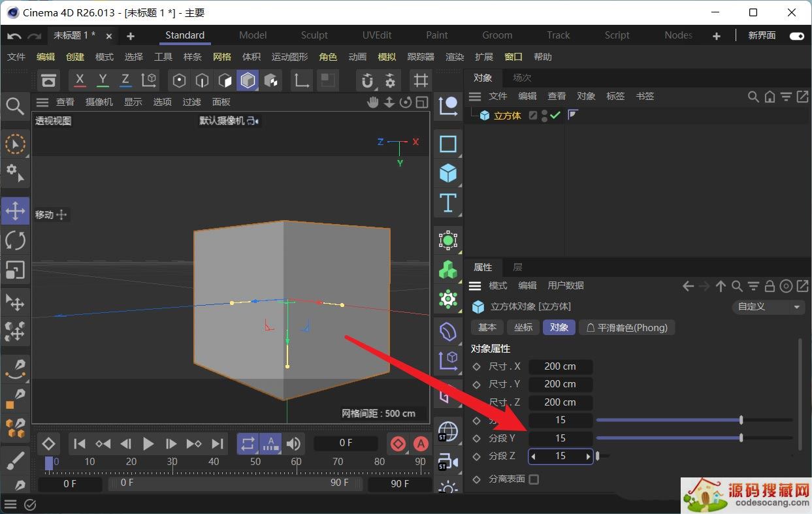The width and height of the screenshot is (812, 514).
Task: Toggle the 新界面 switch
Action: coord(796,36)
